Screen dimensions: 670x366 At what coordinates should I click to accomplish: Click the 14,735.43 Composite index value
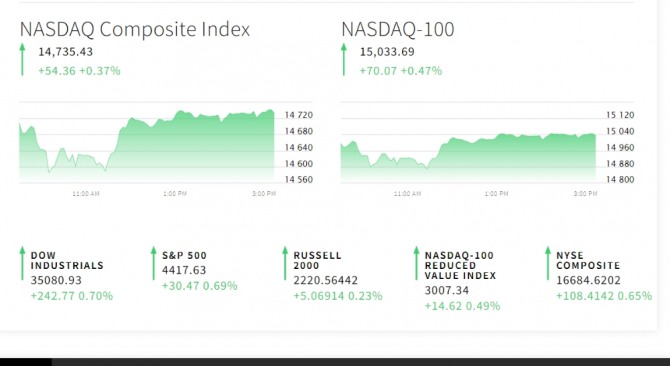pyautogui.click(x=65, y=52)
